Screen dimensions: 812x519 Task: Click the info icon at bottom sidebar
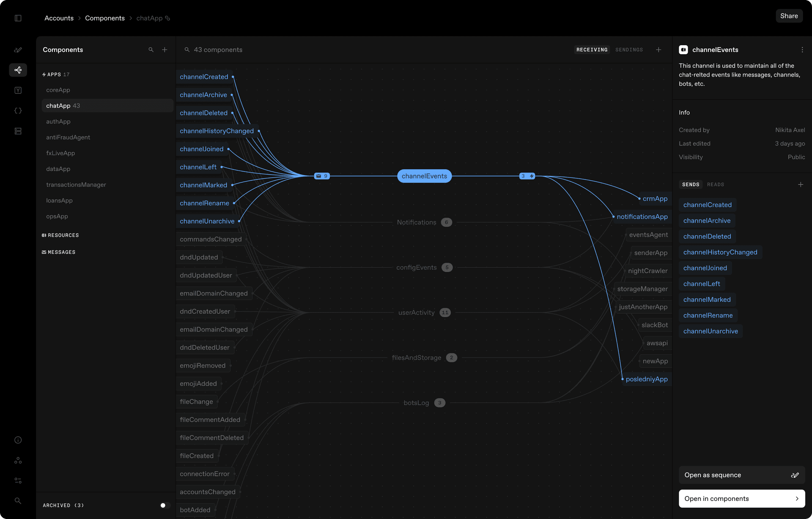point(18,440)
